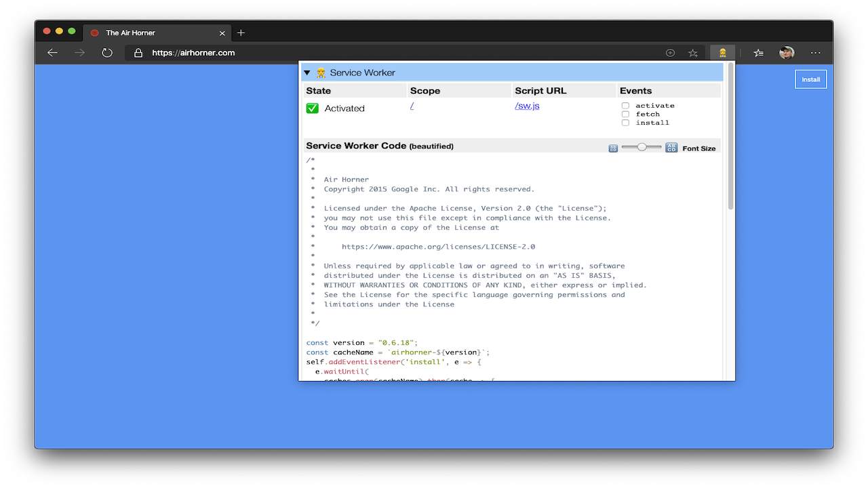Open the browser Settings and more menu
Screen dimensions: 868x488
point(816,53)
